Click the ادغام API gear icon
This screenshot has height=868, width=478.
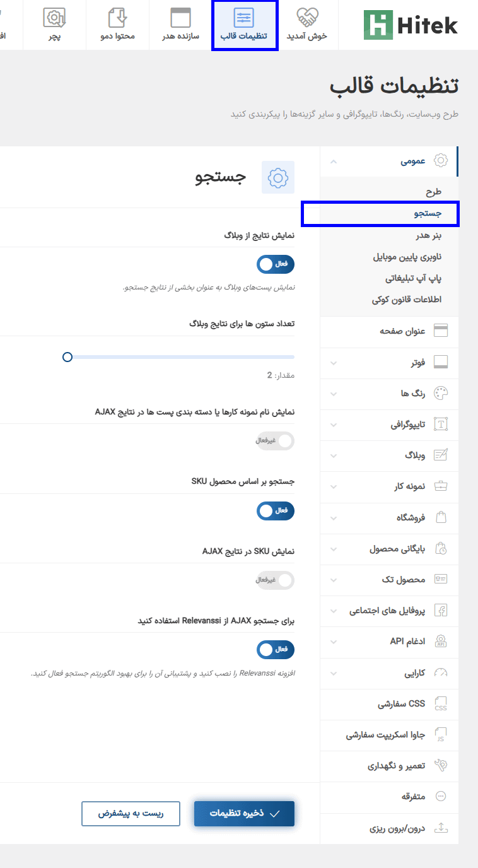(441, 641)
